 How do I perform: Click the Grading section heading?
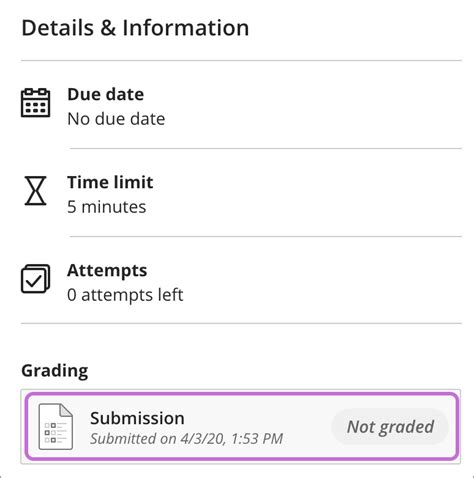pyautogui.click(x=55, y=371)
